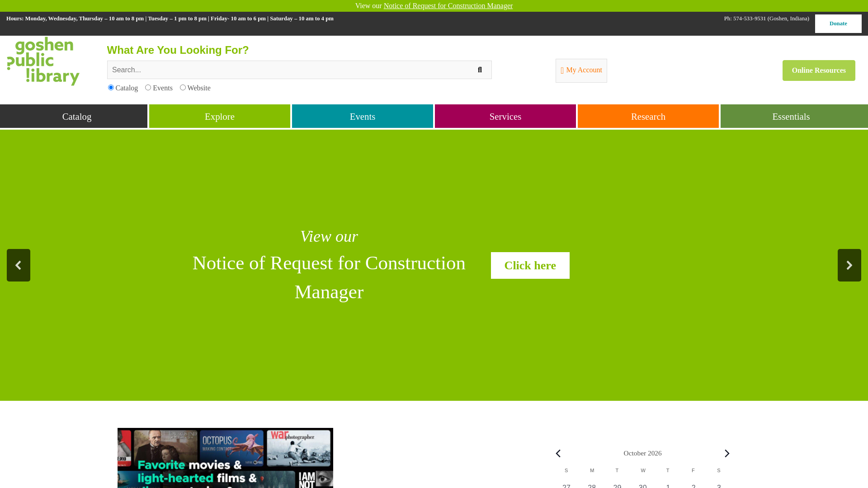Open the Explore menu
868x488 pixels.
click(x=220, y=117)
